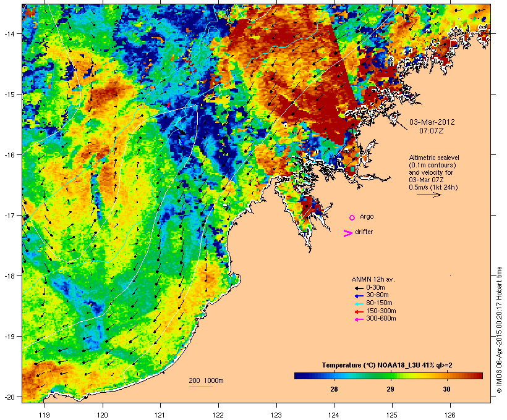Click the '28' colorbar tick label

click(x=334, y=389)
